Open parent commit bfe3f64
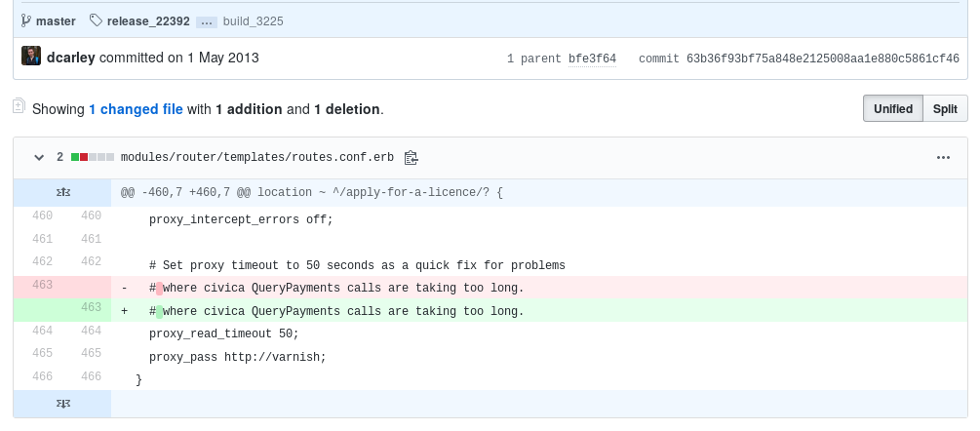This screenshot has width=980, height=431. pyautogui.click(x=592, y=59)
